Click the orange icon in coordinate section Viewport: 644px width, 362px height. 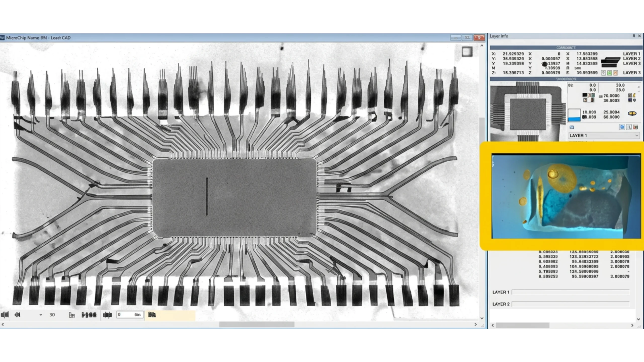pos(616,73)
